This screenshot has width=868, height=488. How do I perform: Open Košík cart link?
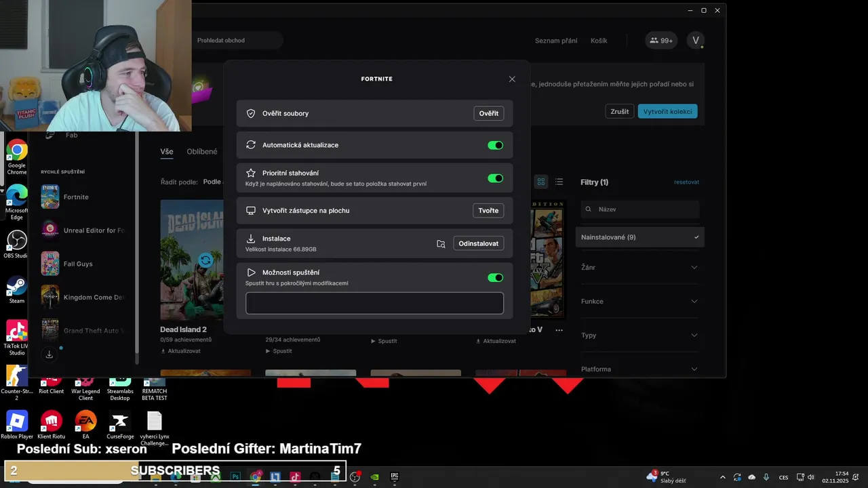point(599,41)
